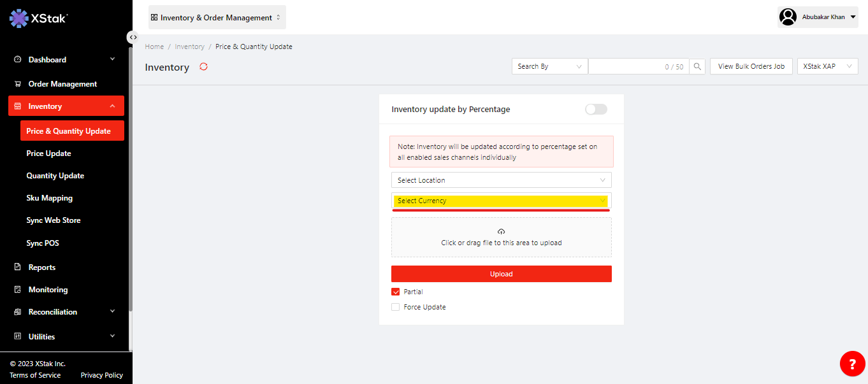Click the upload cloud icon
868x384 pixels.
point(501,232)
